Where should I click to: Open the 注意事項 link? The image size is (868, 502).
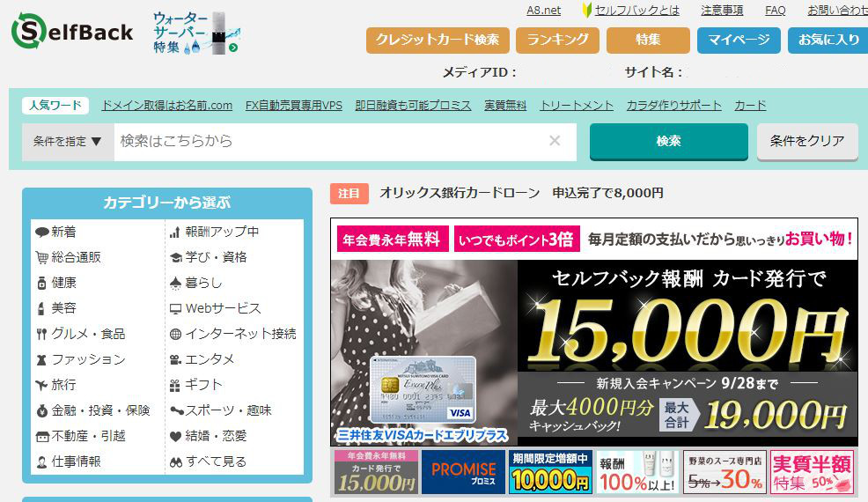[x=722, y=11]
